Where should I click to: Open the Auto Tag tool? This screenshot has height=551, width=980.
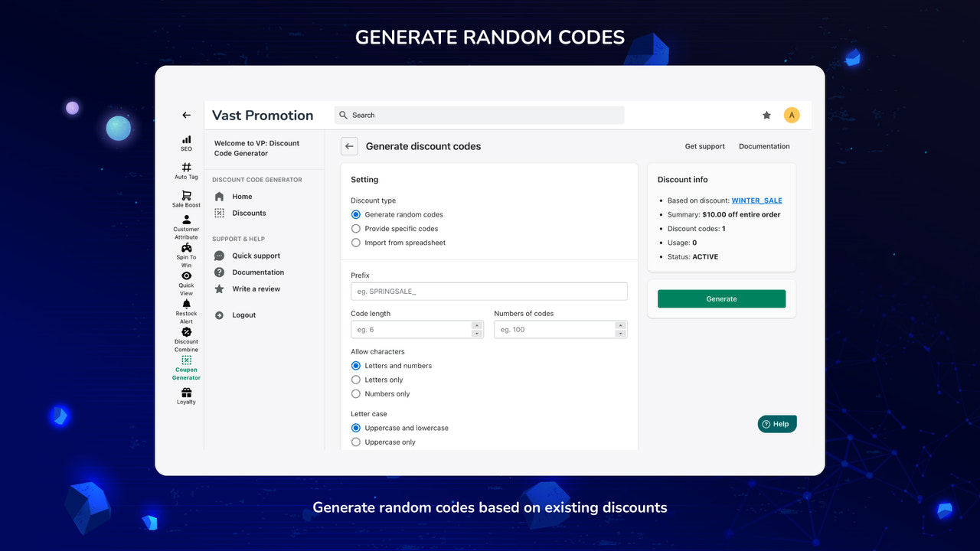point(185,168)
